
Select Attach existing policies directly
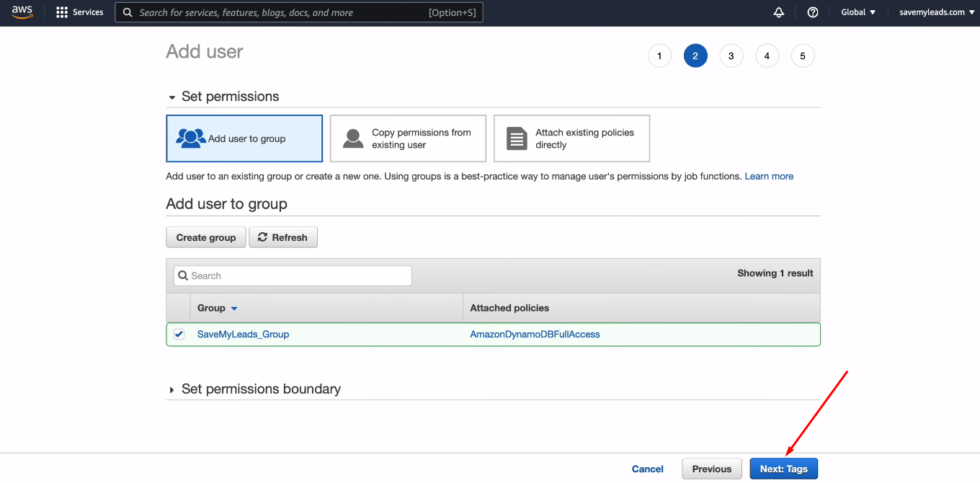[x=571, y=138]
